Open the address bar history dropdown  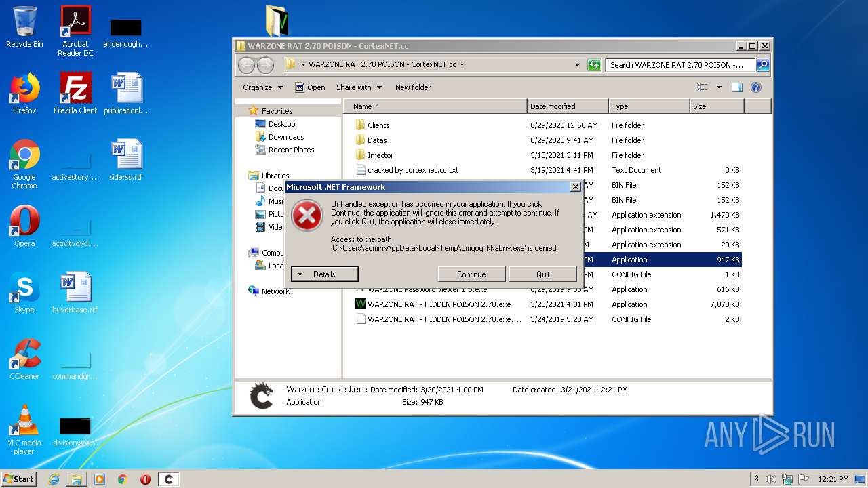click(x=577, y=65)
